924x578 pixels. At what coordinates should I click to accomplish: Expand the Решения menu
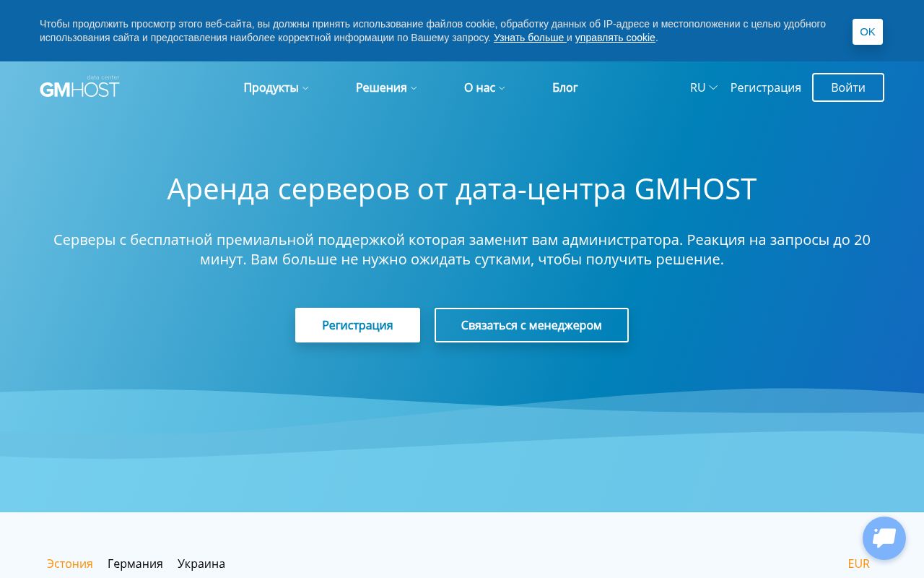click(x=386, y=87)
